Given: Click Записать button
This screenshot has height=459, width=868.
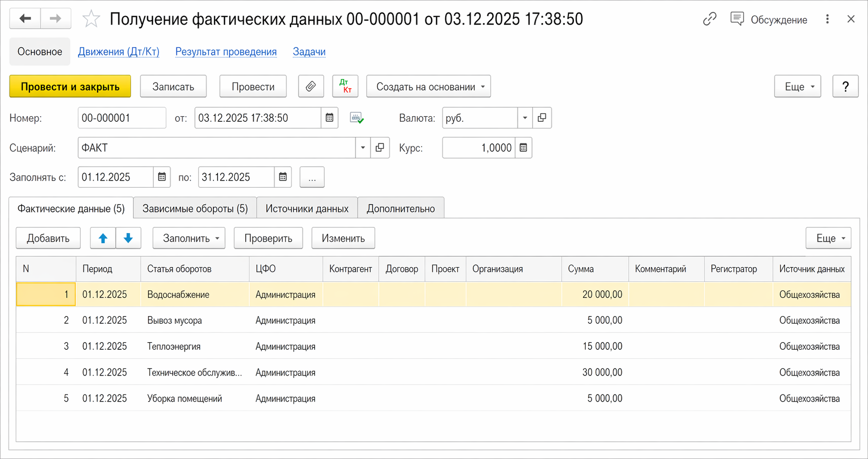Looking at the screenshot, I should (173, 87).
